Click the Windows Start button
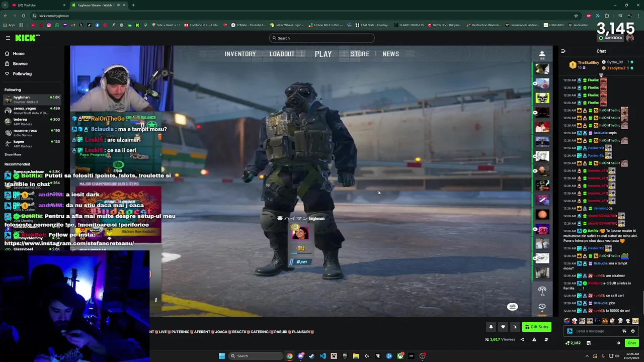This screenshot has width=644, height=362. pos(222,356)
